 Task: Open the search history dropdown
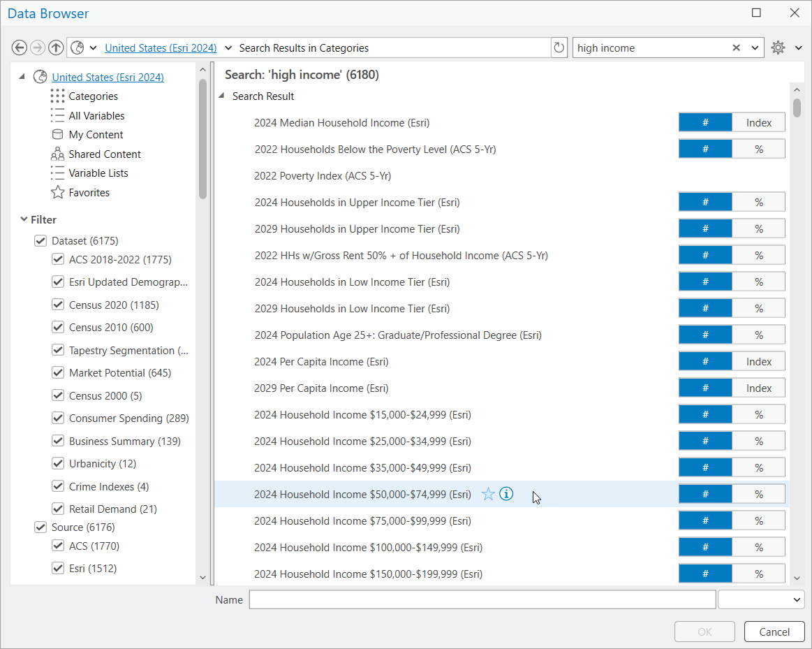click(755, 48)
